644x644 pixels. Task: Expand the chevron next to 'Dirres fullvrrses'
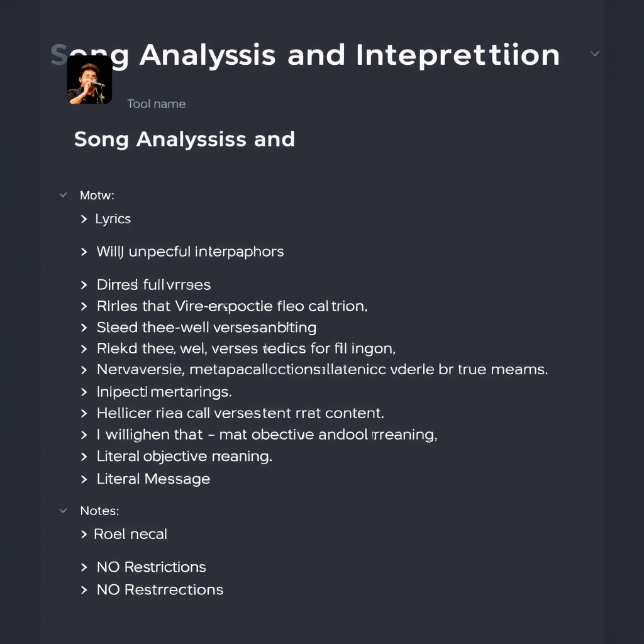click(x=86, y=284)
